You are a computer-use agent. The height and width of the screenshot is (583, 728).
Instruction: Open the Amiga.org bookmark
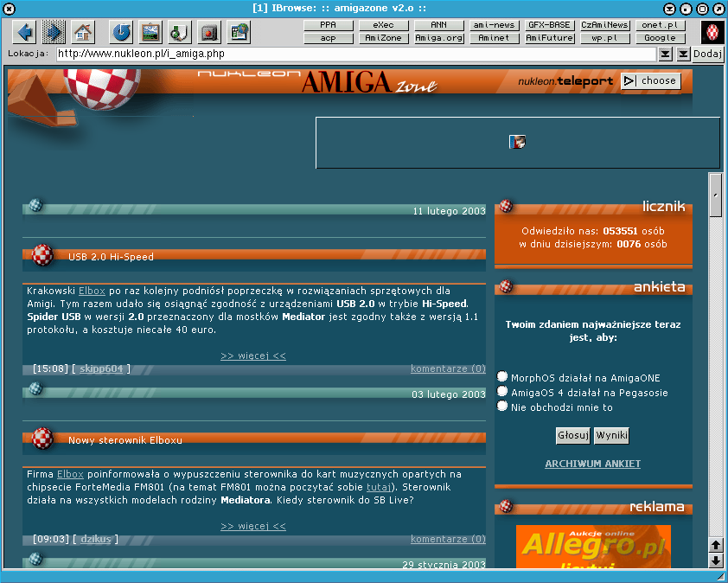(438, 38)
